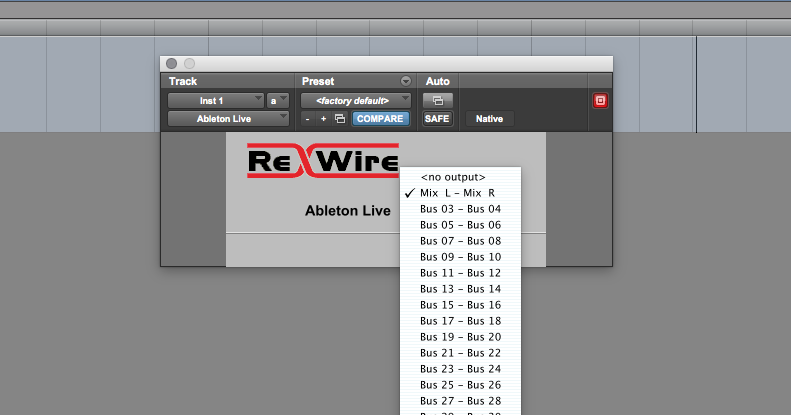Click the Auto section header
Viewport: 791px width, 415px height.
pyautogui.click(x=437, y=81)
